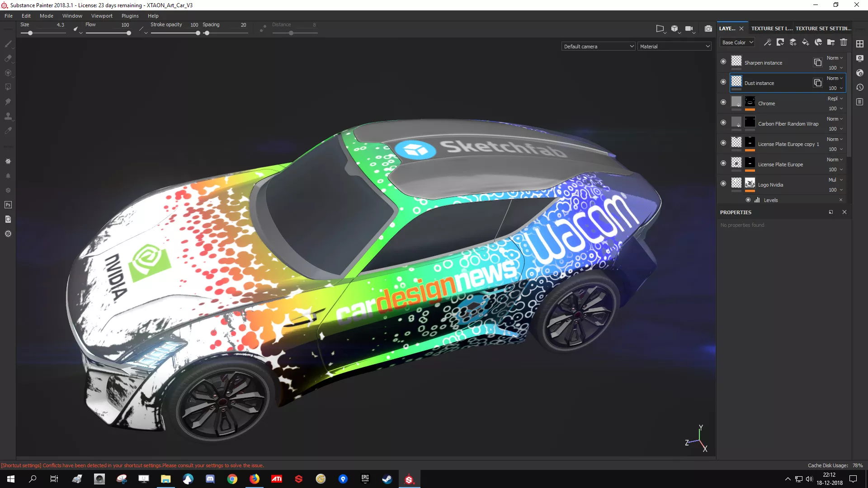Viewport: 868px width, 488px height.
Task: Select the Eraser tool in left toolbar
Action: (x=8, y=58)
